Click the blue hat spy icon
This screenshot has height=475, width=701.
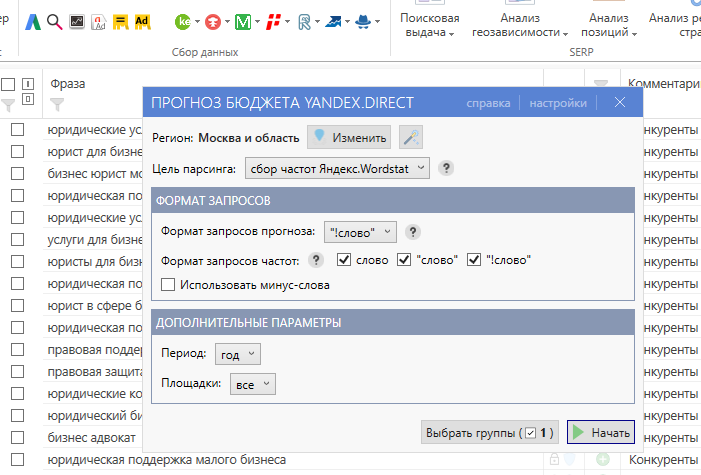click(363, 21)
